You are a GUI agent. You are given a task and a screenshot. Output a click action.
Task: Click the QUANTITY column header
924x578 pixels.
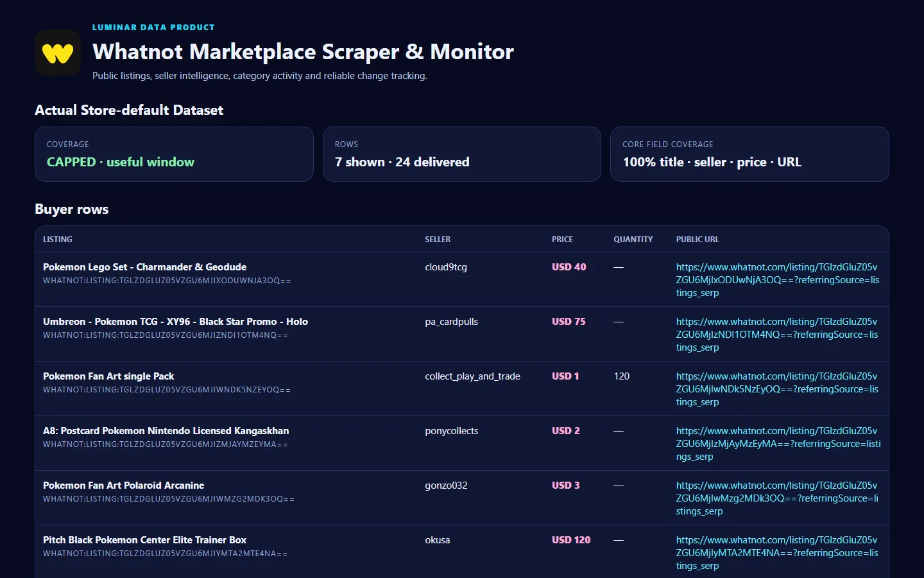pyautogui.click(x=633, y=240)
